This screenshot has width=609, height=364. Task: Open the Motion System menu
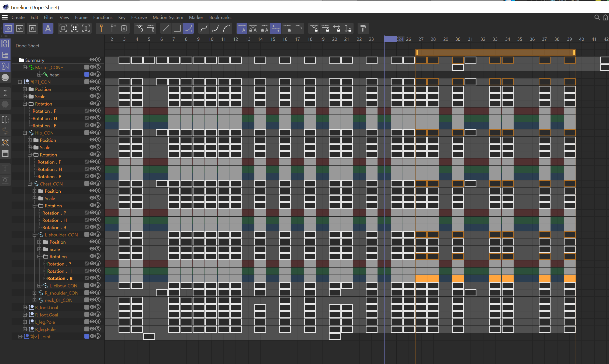tap(168, 18)
